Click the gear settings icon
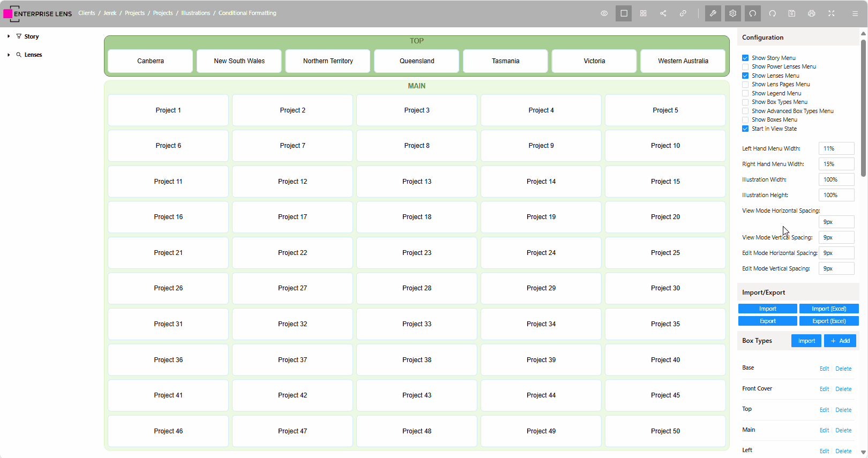Screen dimensions: 868x458 tap(733, 13)
